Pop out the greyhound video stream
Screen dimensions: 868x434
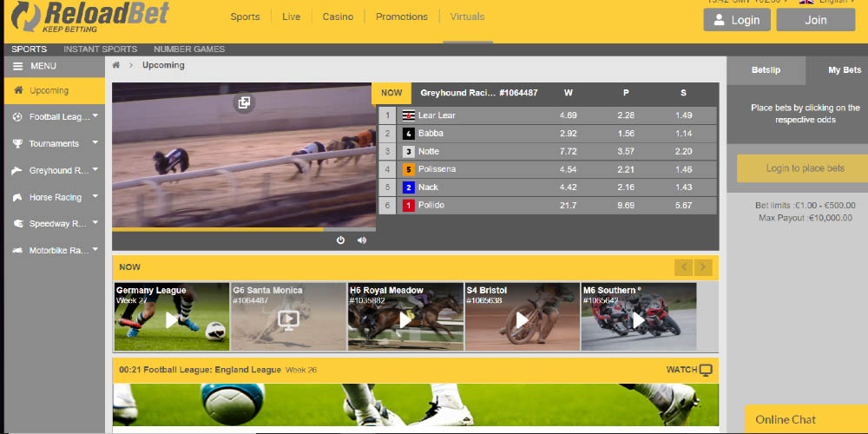tap(244, 103)
